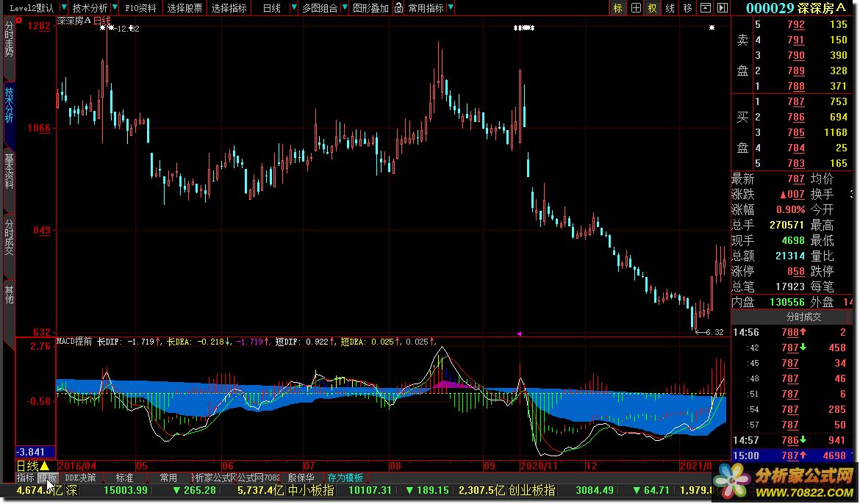Click 中小板指 in status bar
Viewport: 860px width, 504px height.
pyautogui.click(x=311, y=490)
